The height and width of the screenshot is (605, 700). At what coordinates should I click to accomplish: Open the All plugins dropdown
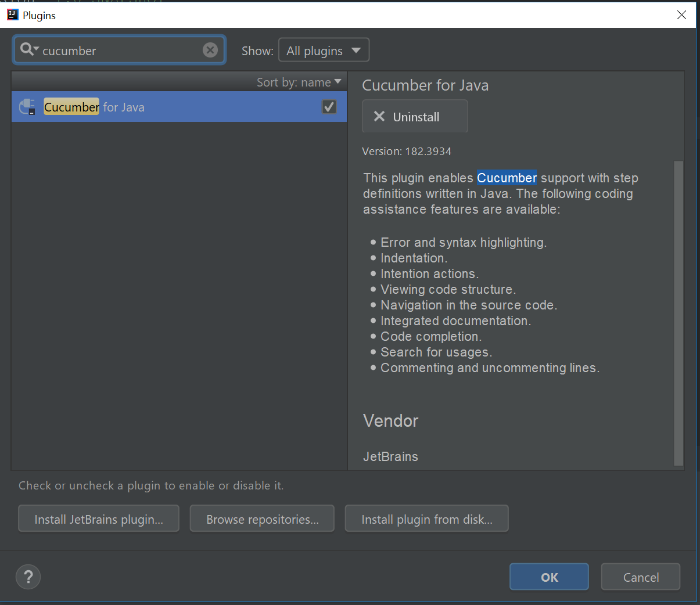click(x=324, y=50)
